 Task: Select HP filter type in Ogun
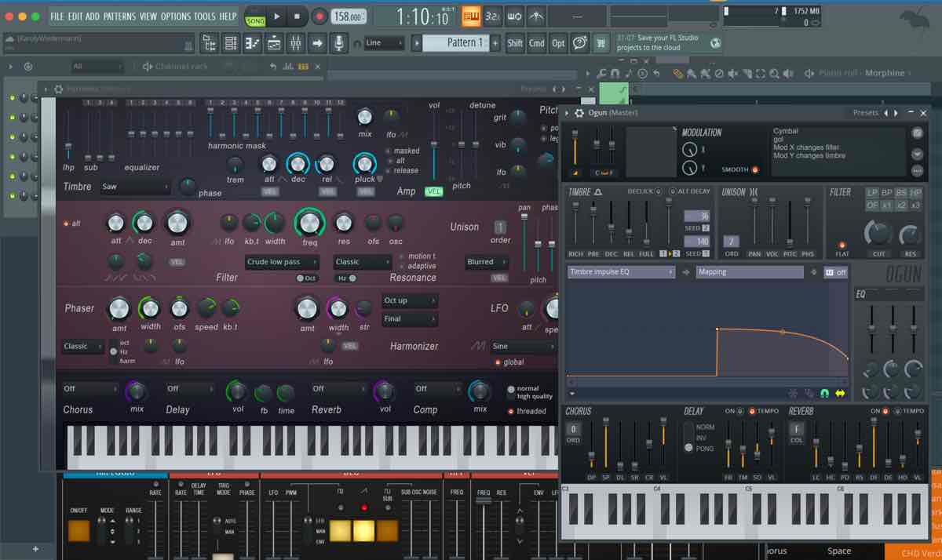916,192
